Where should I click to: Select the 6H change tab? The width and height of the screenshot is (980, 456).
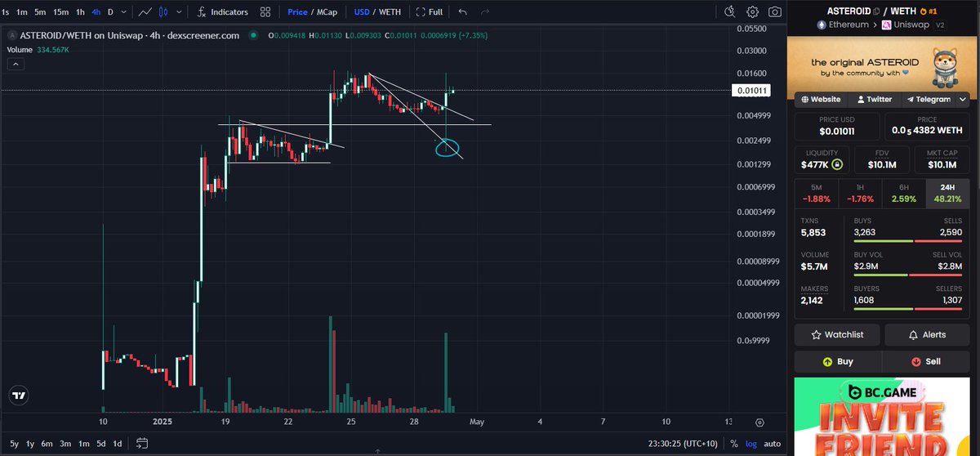click(x=905, y=193)
